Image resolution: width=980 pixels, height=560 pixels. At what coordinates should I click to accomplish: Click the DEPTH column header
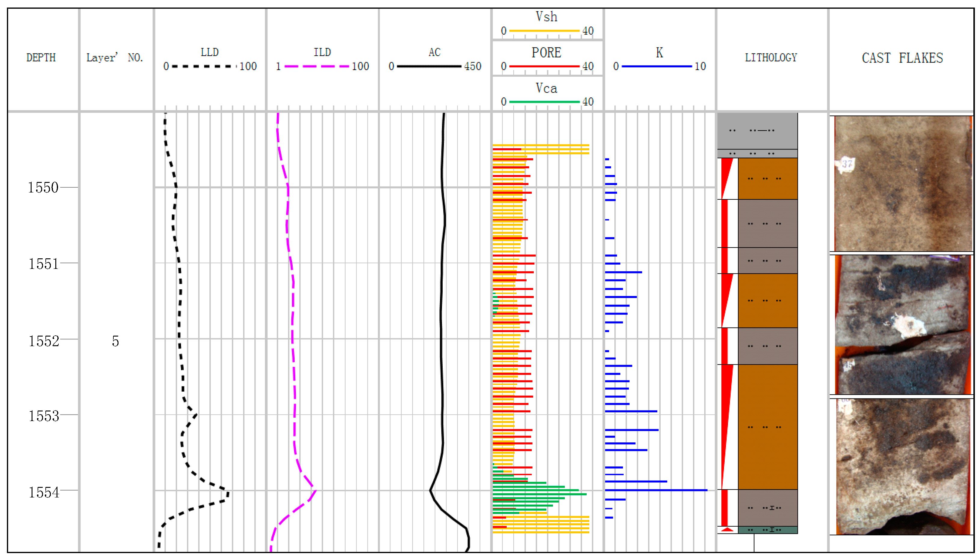click(41, 58)
